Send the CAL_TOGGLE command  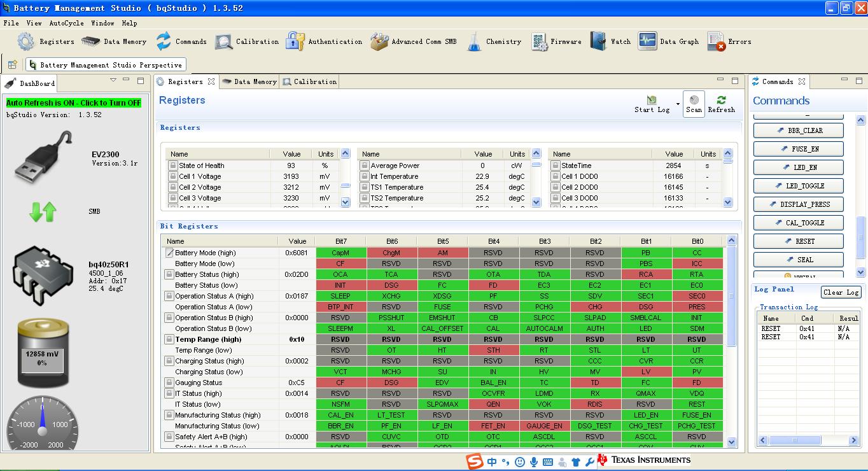[x=799, y=223]
